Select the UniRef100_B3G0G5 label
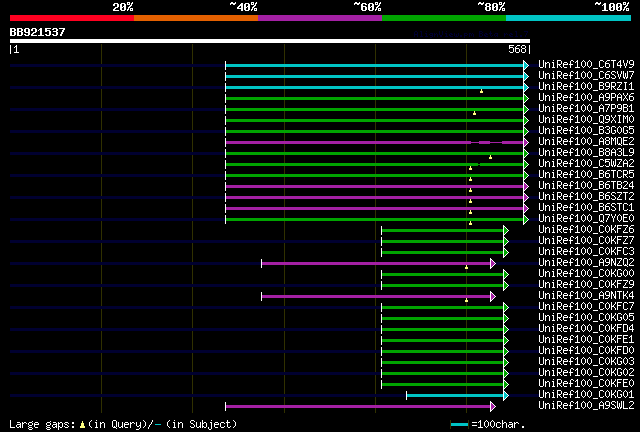 (586, 131)
